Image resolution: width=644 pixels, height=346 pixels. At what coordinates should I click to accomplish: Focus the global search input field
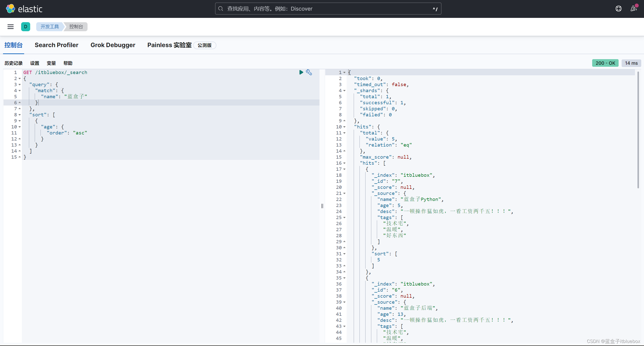click(327, 9)
